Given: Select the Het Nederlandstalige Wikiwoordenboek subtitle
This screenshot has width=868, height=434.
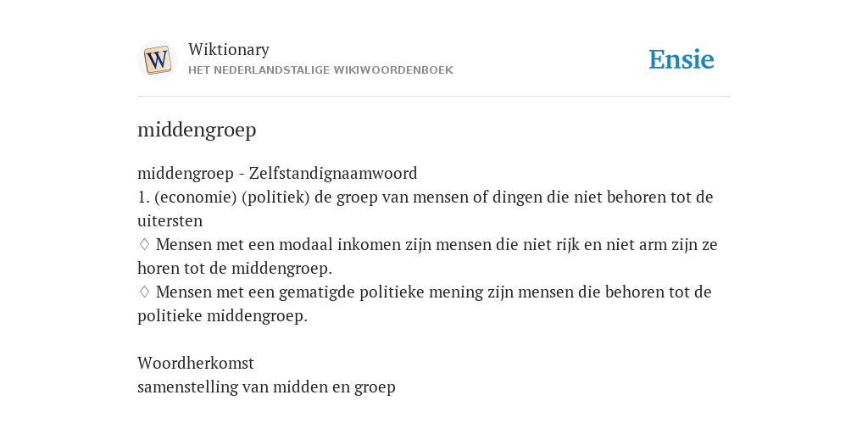Looking at the screenshot, I should 320,70.
